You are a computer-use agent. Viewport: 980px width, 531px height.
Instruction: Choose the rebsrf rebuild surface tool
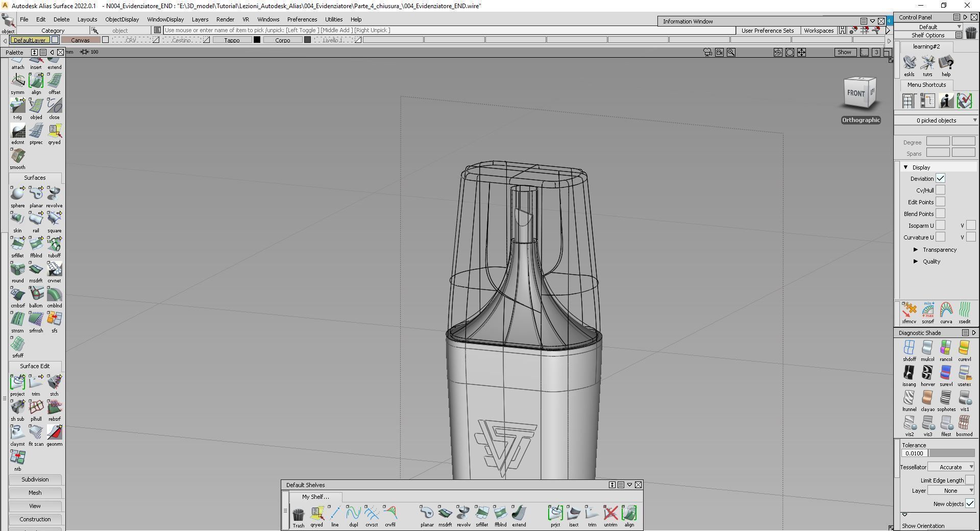pos(54,407)
